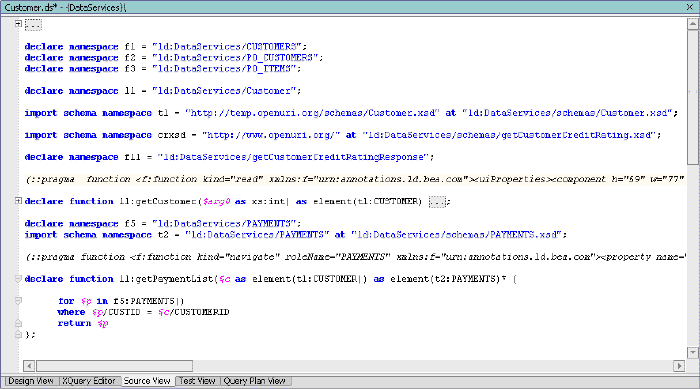
Task: Click the crxsd namespace prefix
Action: click(171, 135)
